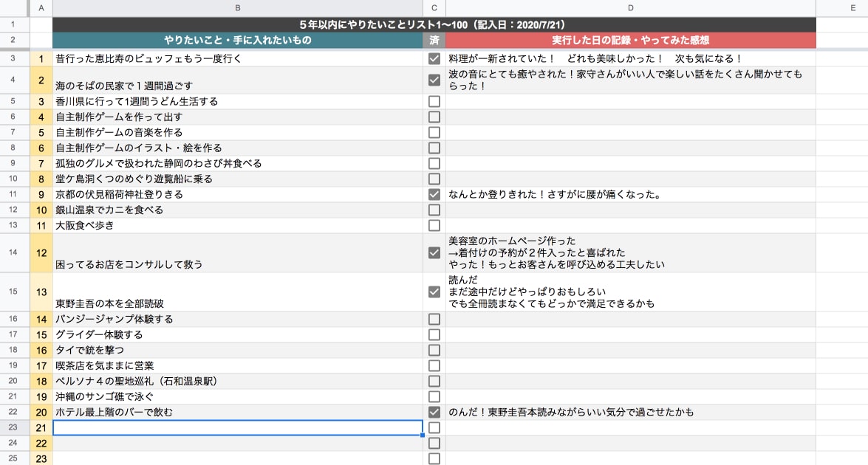
Task: Uncheck the box for 困ってるお店をコンサルして救う
Action: [x=434, y=252]
